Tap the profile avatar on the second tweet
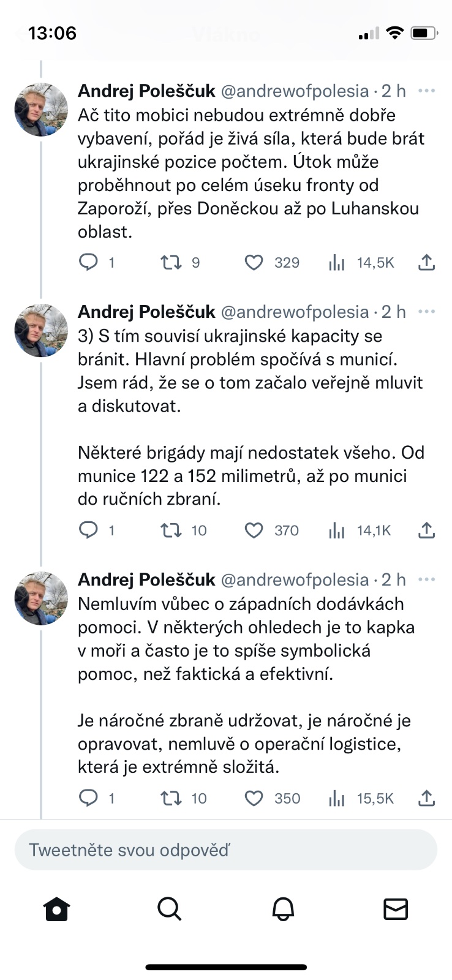 coord(41,330)
